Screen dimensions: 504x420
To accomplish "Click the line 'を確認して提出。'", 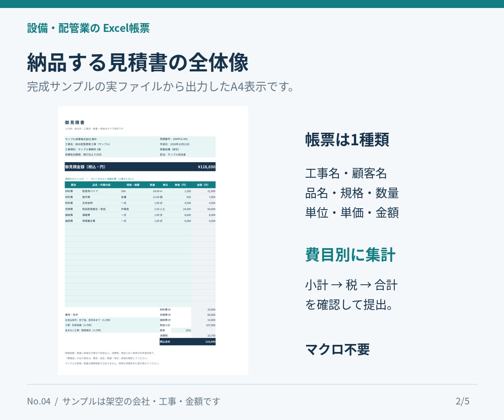I will tap(349, 304).
